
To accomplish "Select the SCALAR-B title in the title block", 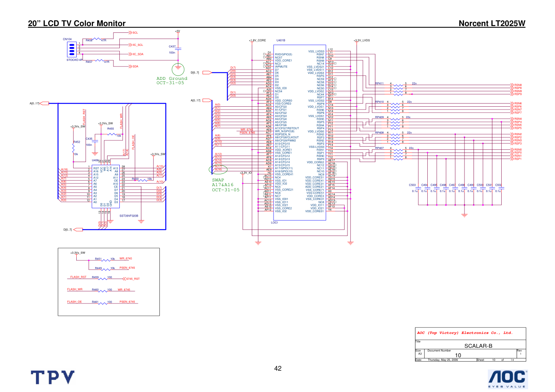I will [478, 346].
